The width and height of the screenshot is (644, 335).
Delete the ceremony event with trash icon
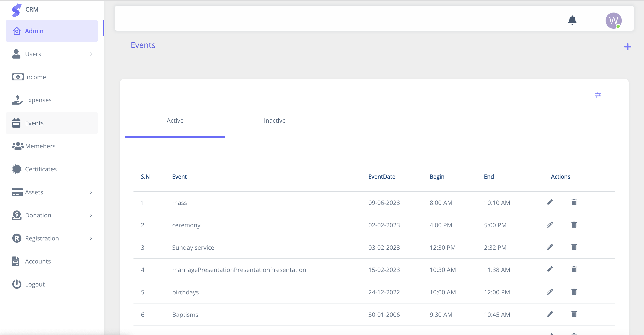point(574,225)
